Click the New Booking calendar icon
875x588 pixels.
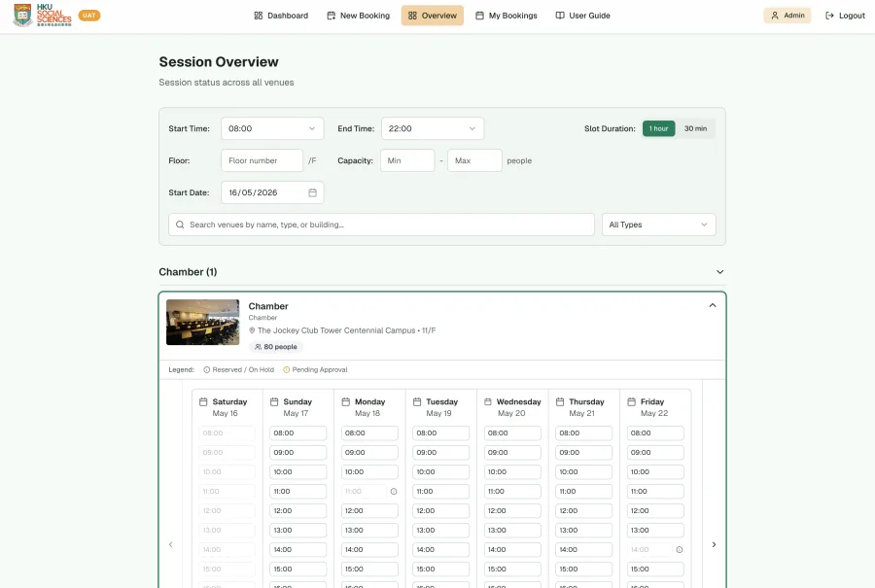(331, 16)
